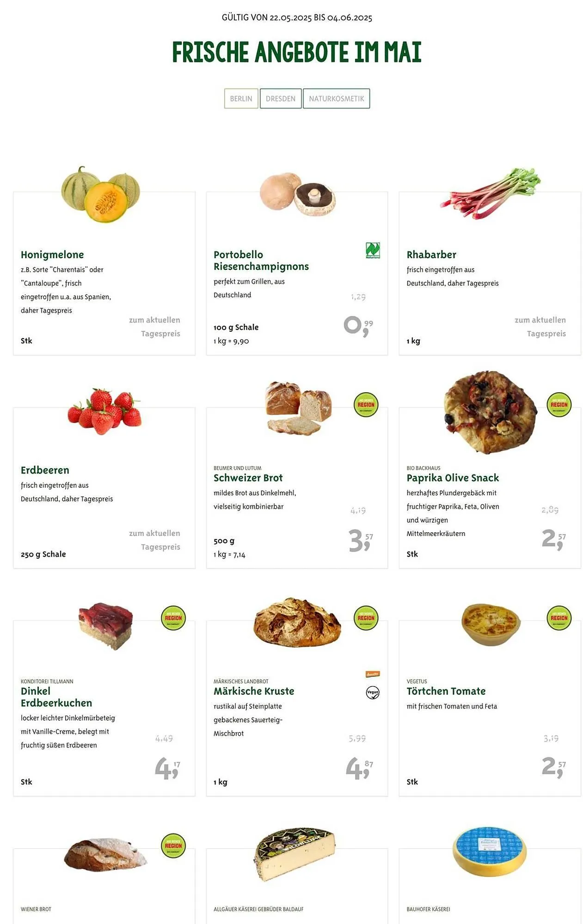Viewport: 583px width, 924px height.
Task: Click the Erdbeeren product image
Action: point(104,411)
